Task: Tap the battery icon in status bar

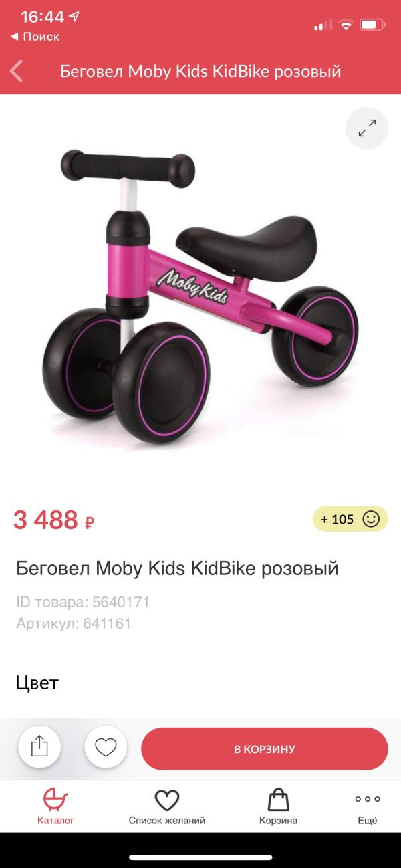Action: coord(370,25)
